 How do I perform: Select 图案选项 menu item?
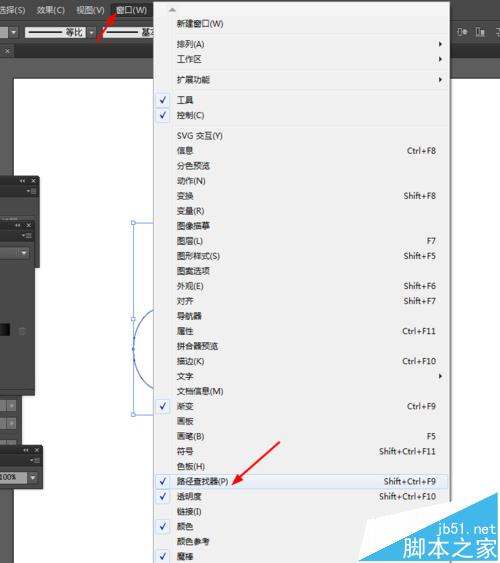point(302,271)
